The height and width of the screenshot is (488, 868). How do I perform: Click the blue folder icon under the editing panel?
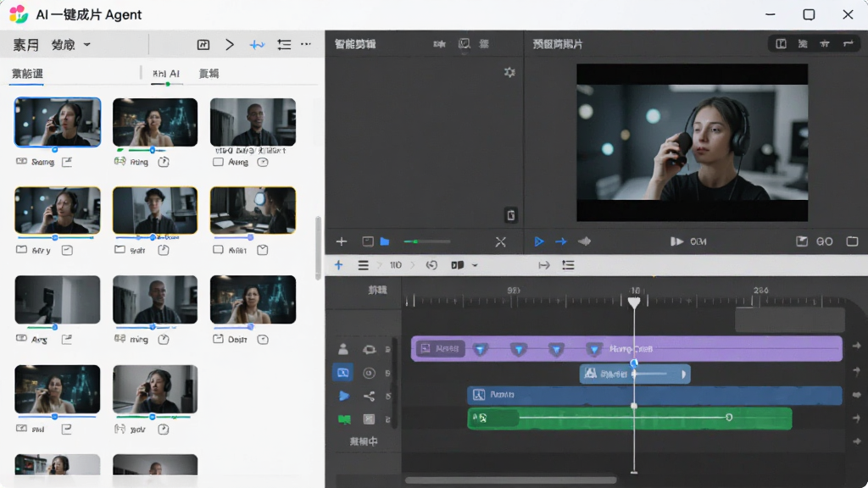385,241
